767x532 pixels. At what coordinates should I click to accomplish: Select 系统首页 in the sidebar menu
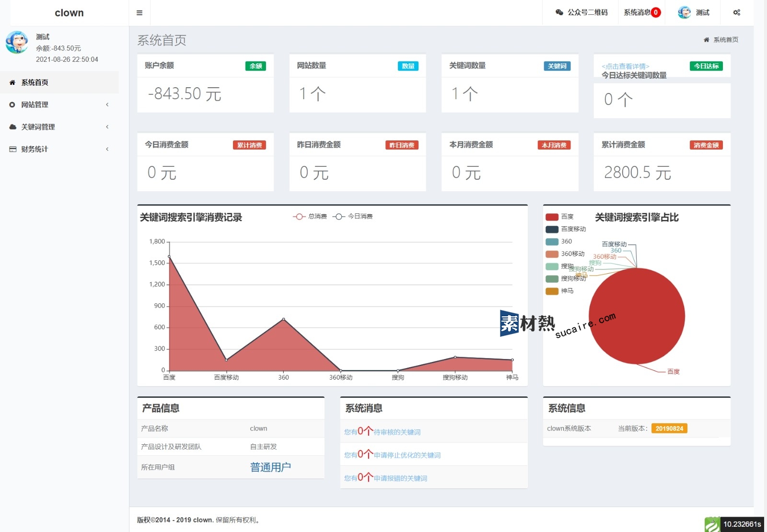(35, 82)
